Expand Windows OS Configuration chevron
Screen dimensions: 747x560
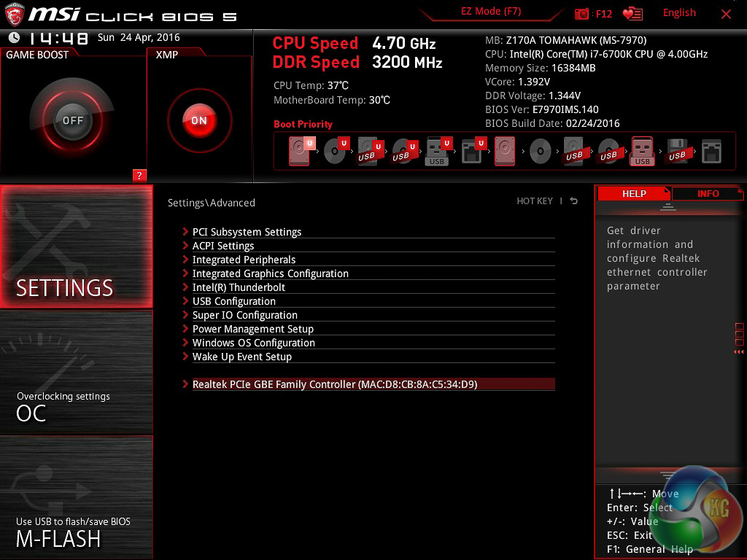[185, 342]
